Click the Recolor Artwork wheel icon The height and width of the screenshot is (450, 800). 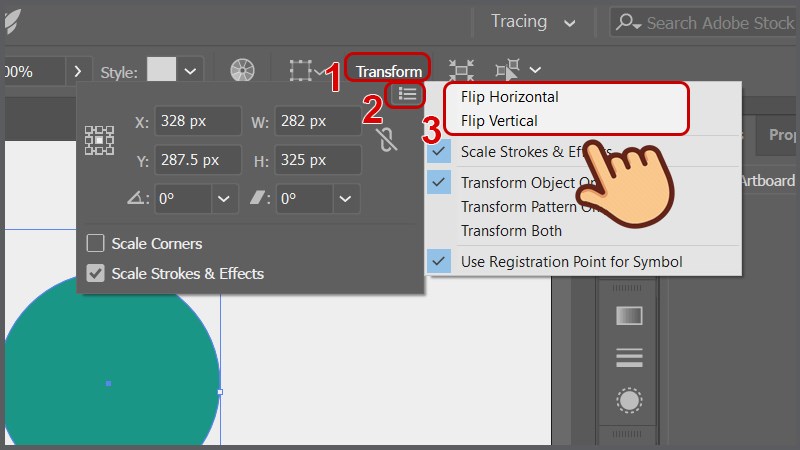242,70
